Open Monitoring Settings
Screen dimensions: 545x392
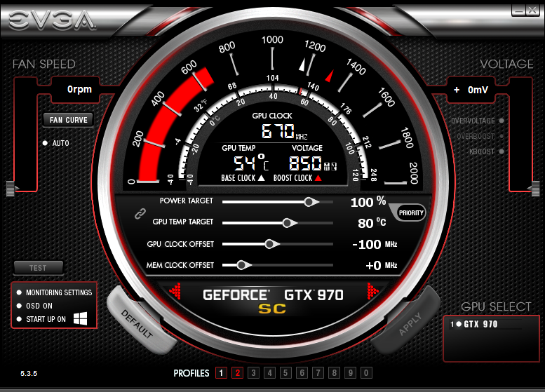(x=55, y=292)
